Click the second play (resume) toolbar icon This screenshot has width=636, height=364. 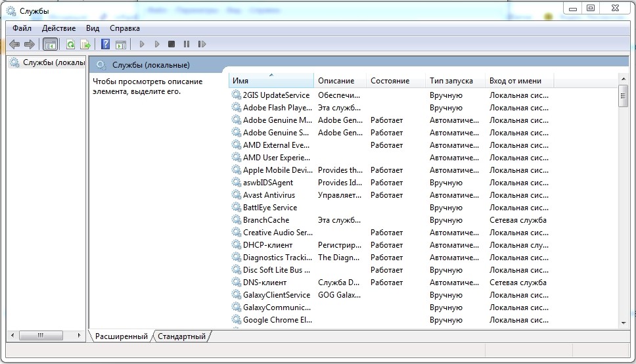pos(156,44)
